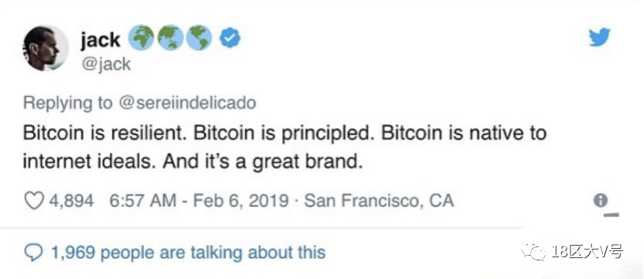644x279 pixels.
Task: Open the tweet info icon
Action: point(601,200)
